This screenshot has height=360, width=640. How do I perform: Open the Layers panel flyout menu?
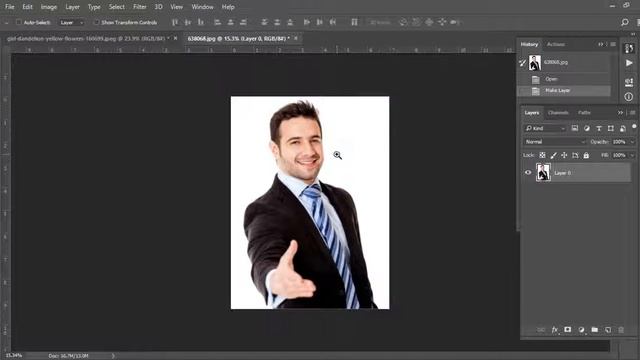[x=632, y=113]
